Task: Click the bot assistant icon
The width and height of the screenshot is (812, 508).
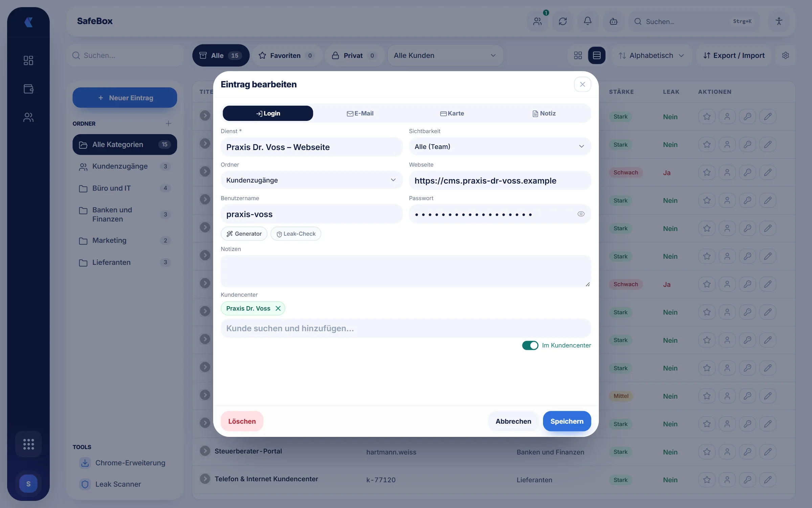Action: 613,21
